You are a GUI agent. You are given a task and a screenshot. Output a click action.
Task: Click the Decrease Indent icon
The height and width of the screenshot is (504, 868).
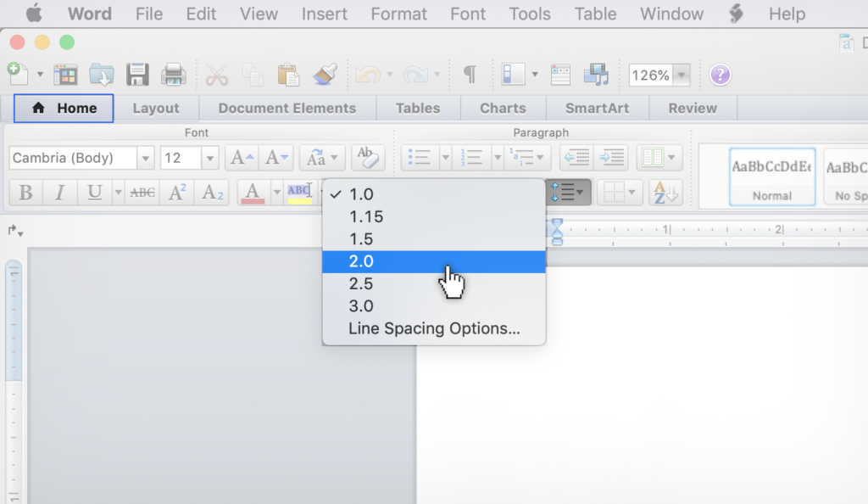coord(576,157)
